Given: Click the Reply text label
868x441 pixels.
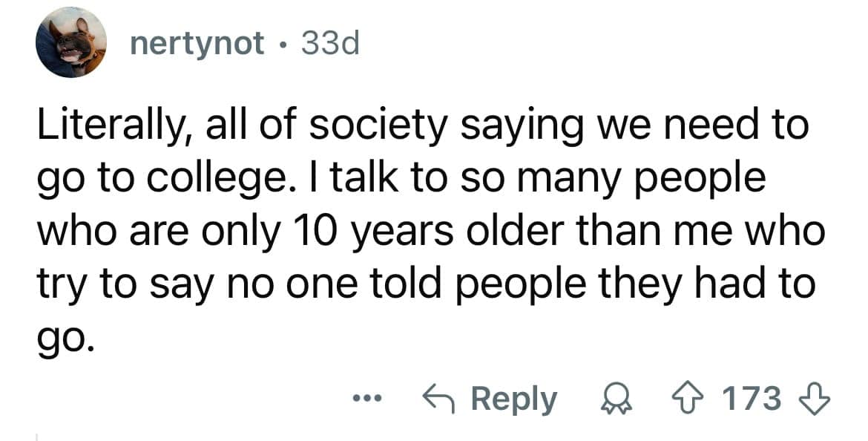Looking at the screenshot, I should (x=514, y=399).
